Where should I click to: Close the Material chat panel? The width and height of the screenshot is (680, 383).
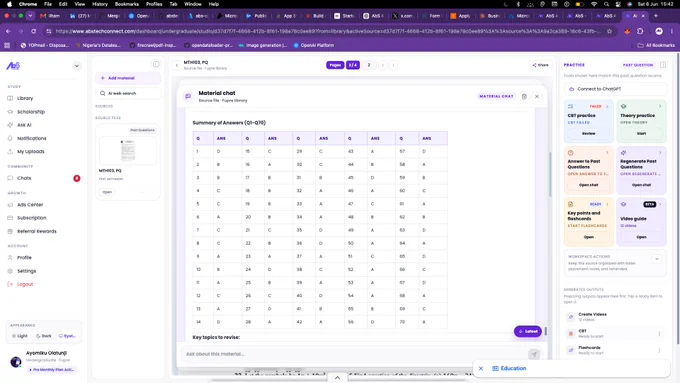click(537, 96)
